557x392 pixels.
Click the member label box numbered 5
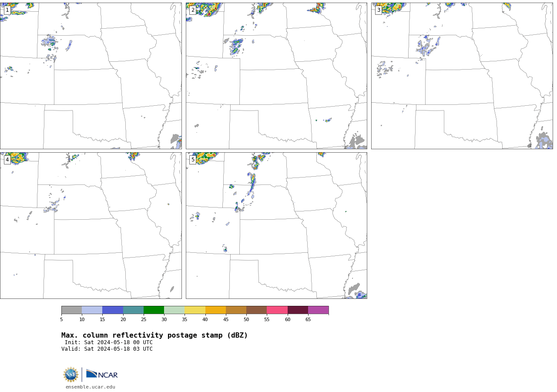click(193, 160)
